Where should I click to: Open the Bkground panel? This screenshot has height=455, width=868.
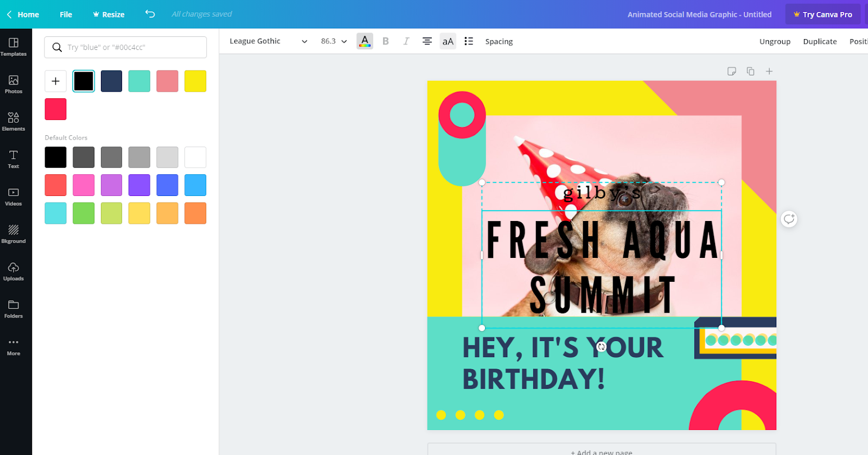click(14, 234)
